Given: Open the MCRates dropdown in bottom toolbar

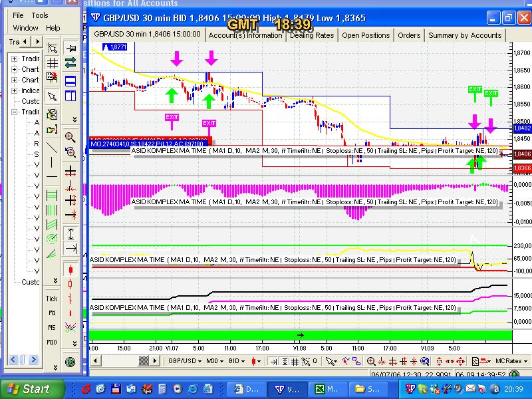Looking at the screenshot, I should coord(511,361).
